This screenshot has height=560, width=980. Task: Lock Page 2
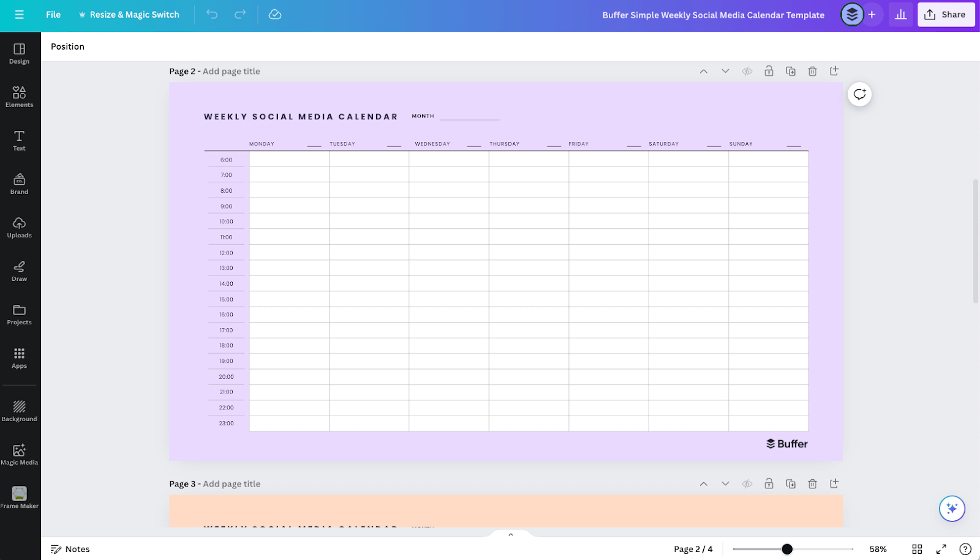pyautogui.click(x=769, y=71)
